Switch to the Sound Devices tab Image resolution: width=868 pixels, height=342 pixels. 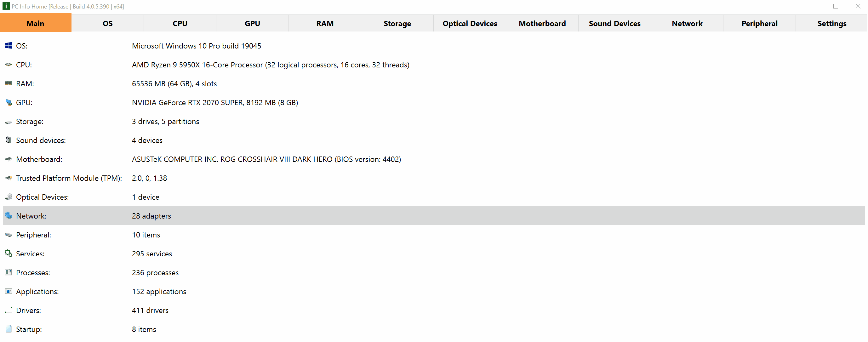[x=614, y=23]
